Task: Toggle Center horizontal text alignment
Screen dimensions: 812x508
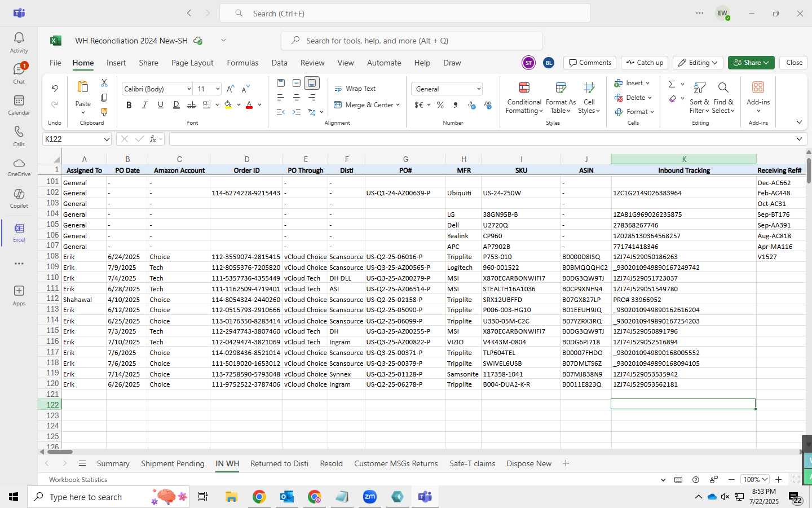Action: pyautogui.click(x=297, y=98)
